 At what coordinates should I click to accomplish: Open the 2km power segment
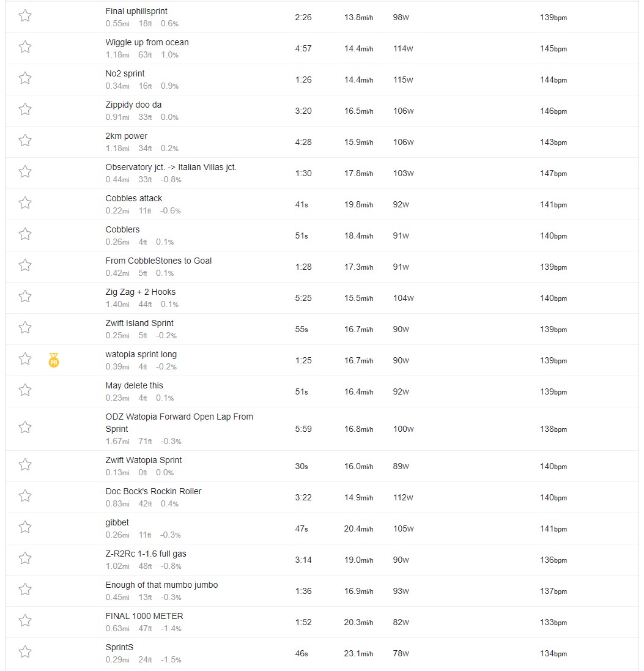point(126,136)
